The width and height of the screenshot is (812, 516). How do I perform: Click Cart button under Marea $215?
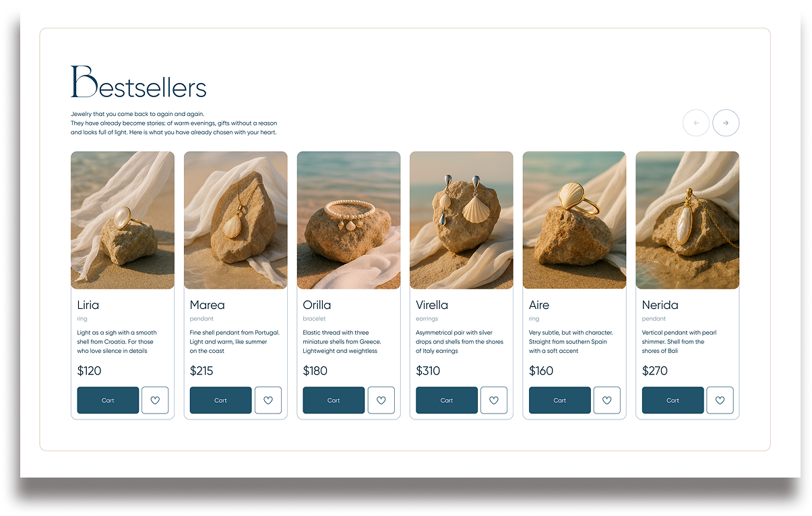(x=221, y=400)
